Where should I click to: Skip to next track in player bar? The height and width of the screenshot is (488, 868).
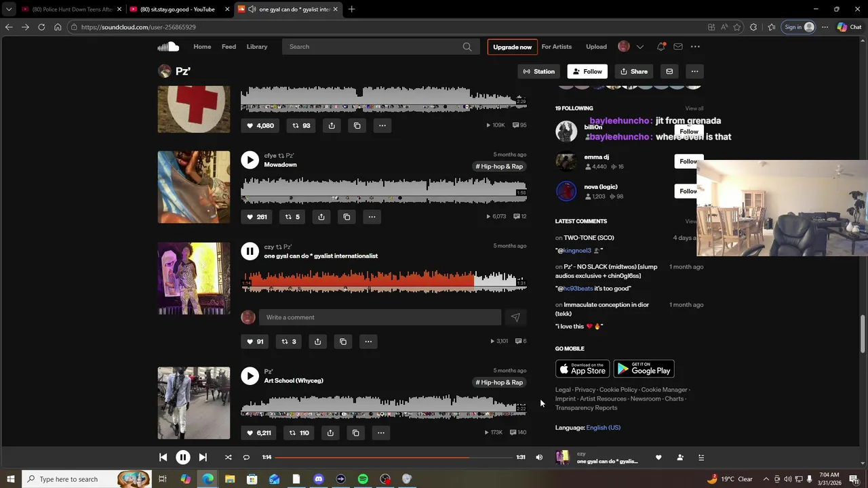click(x=203, y=457)
